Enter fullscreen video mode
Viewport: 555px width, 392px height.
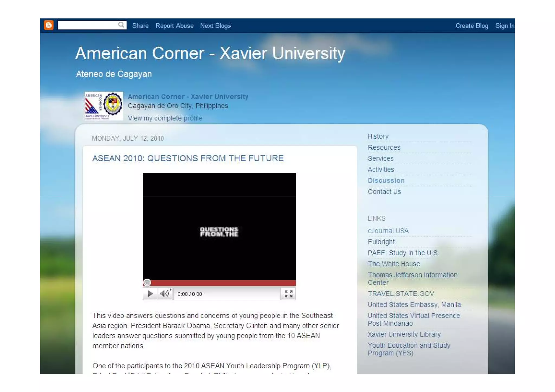pyautogui.click(x=288, y=293)
